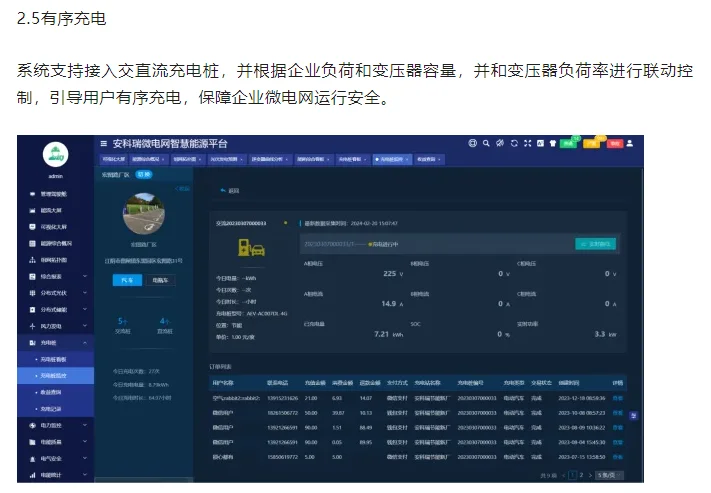Click the 13915231626 phone number cell
The image size is (711, 493).
[x=282, y=398]
